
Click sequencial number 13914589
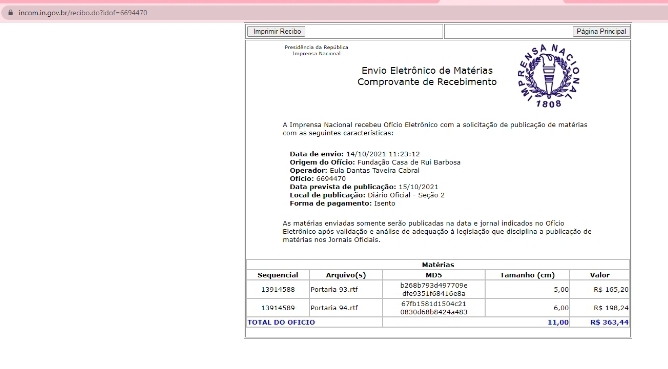[x=278, y=308]
